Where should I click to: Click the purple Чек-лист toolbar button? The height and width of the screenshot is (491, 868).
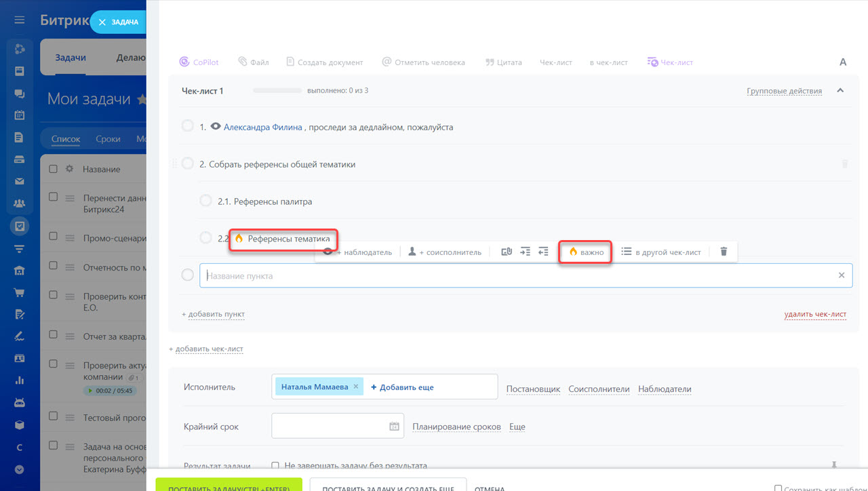tap(670, 62)
